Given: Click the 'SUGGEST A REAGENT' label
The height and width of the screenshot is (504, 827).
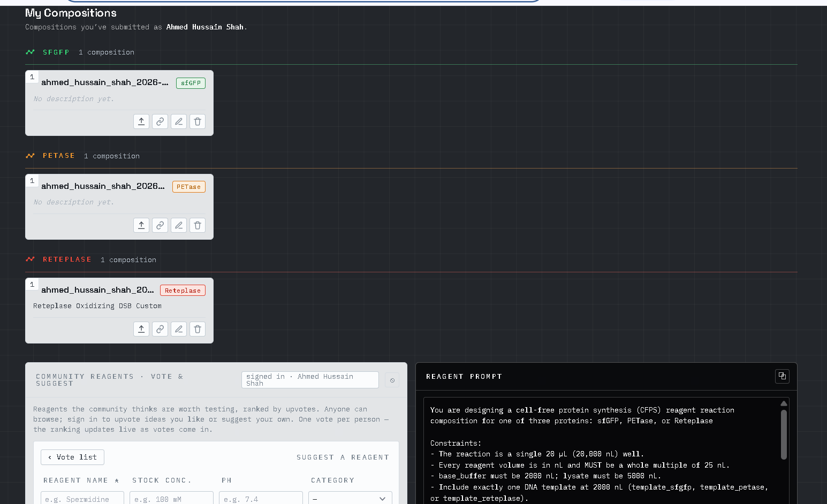Looking at the screenshot, I should pyautogui.click(x=343, y=457).
